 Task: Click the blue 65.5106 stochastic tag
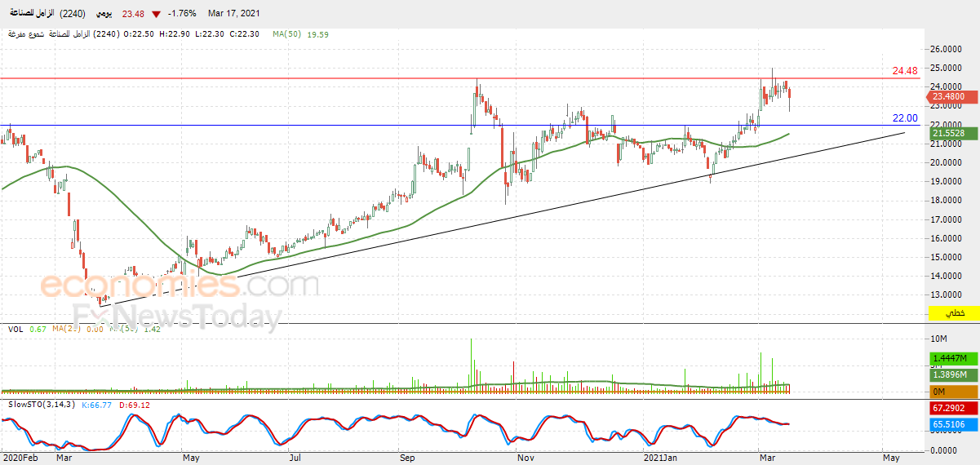[x=953, y=424]
